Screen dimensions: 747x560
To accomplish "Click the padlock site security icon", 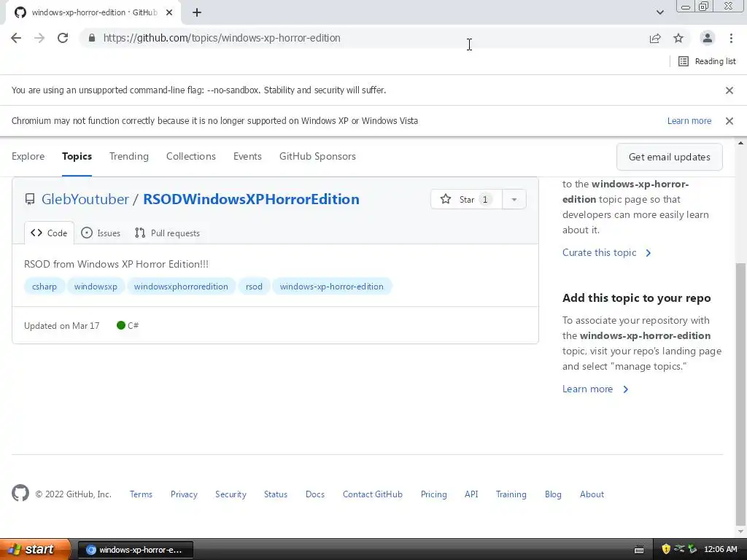I will click(92, 38).
